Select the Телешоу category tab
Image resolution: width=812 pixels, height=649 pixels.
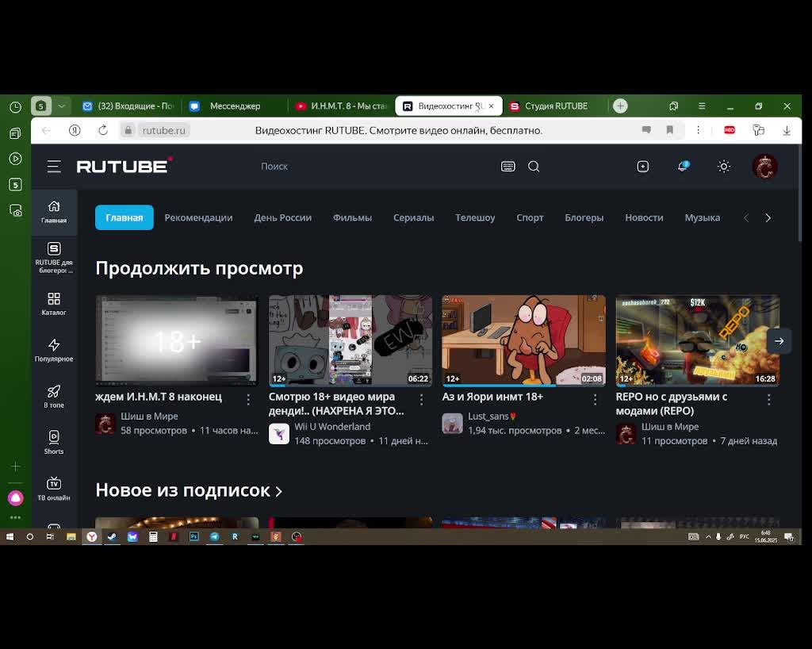tap(475, 217)
